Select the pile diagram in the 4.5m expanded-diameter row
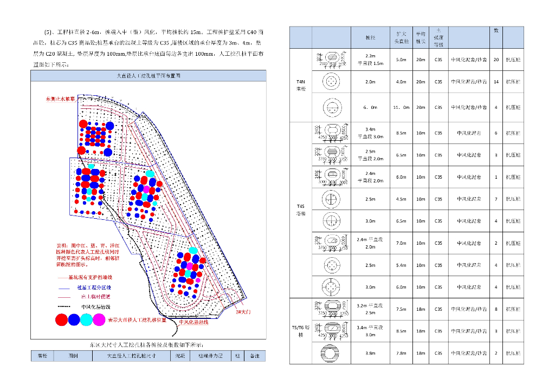The image size is (555, 392). tap(331, 199)
